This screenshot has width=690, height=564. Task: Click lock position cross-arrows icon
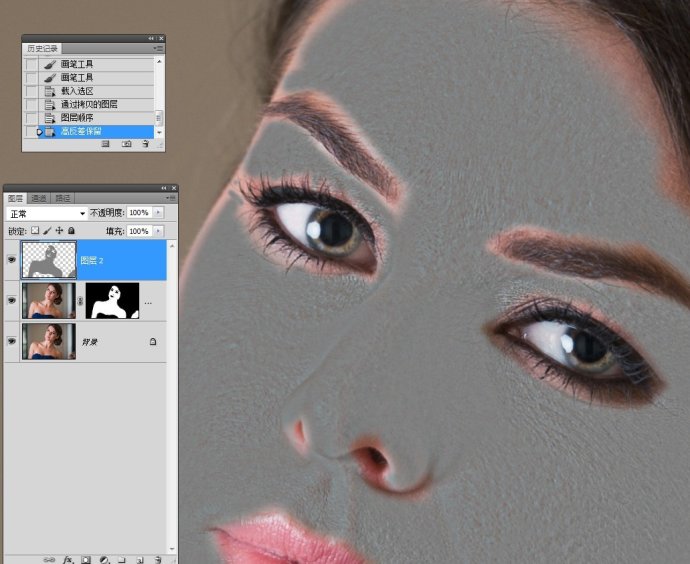click(59, 231)
